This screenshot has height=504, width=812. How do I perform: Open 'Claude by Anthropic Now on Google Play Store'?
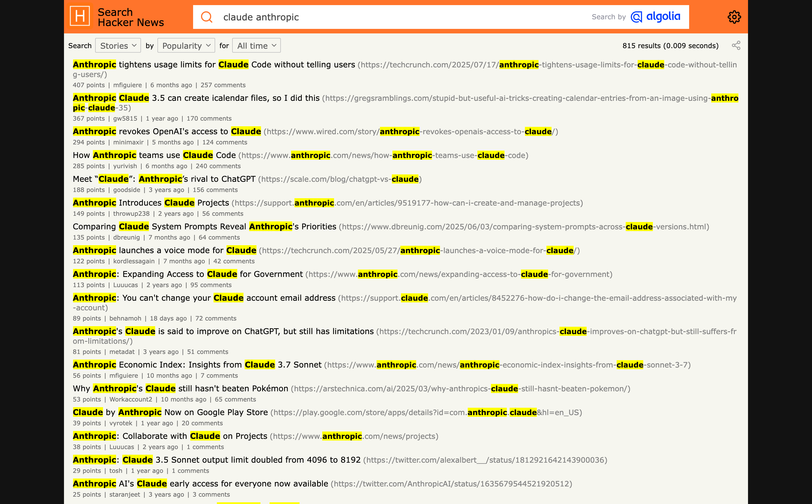[x=170, y=412]
